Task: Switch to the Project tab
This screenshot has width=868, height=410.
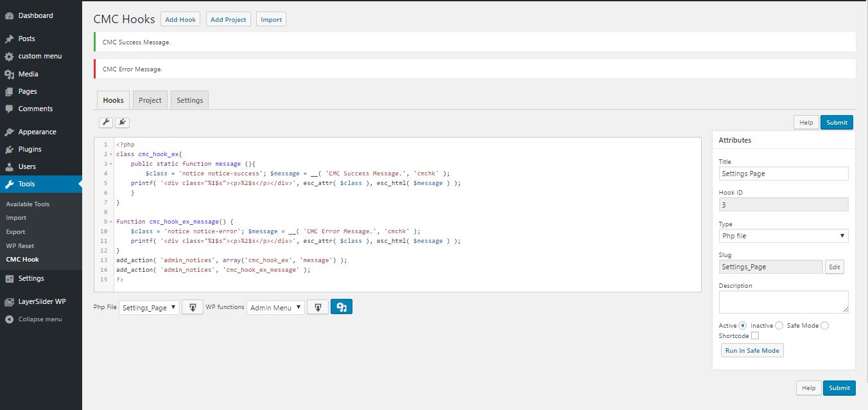Action: pyautogui.click(x=150, y=100)
